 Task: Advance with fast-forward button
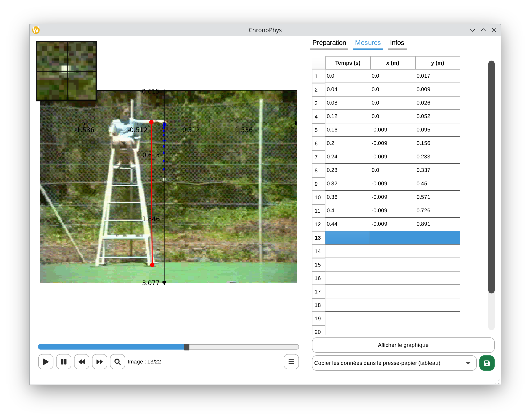pos(100,361)
